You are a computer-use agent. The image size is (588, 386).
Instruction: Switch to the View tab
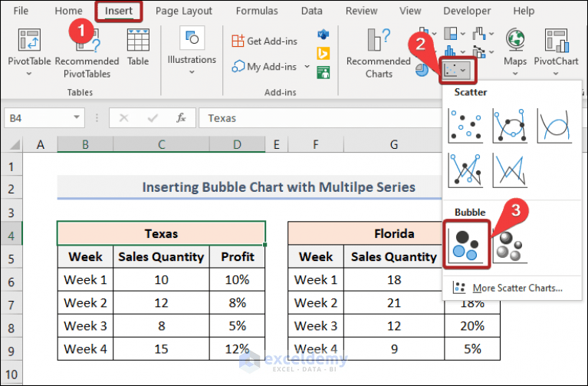pos(410,11)
